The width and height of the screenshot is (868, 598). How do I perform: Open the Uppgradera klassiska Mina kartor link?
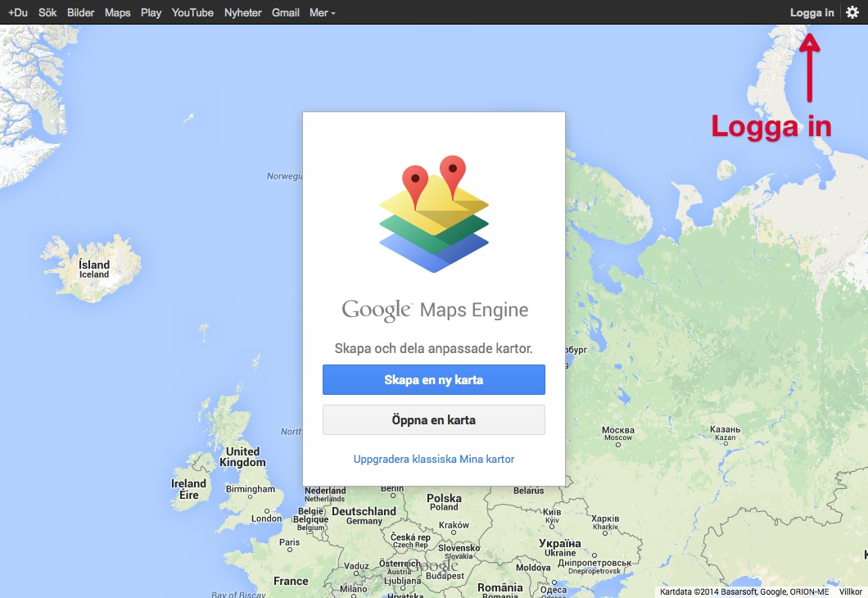(x=434, y=459)
